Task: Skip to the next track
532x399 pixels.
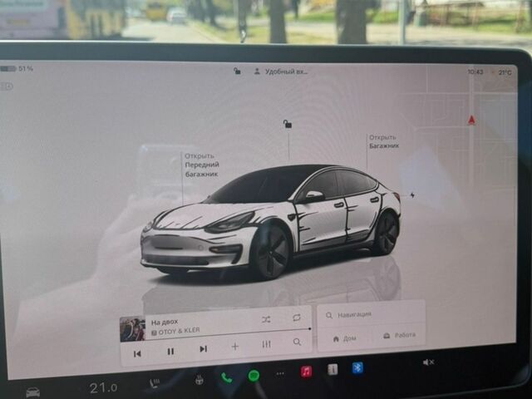Action: pyautogui.click(x=203, y=349)
